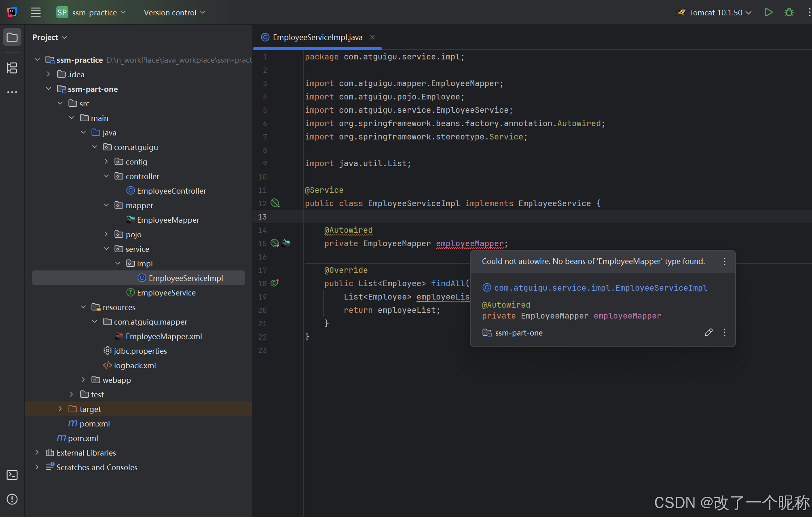This screenshot has width=812, height=517.
Task: Expand the target folder
Action: pyautogui.click(x=60, y=409)
